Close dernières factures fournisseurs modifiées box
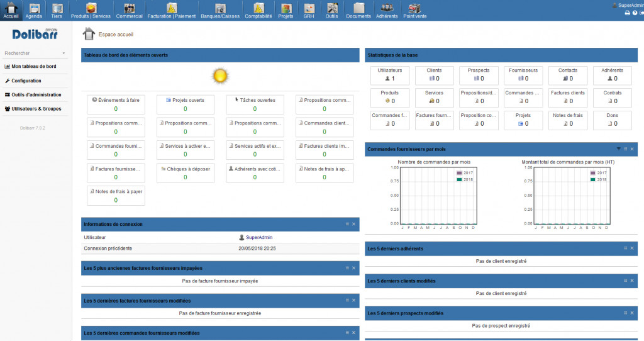644x341 pixels. (x=353, y=300)
